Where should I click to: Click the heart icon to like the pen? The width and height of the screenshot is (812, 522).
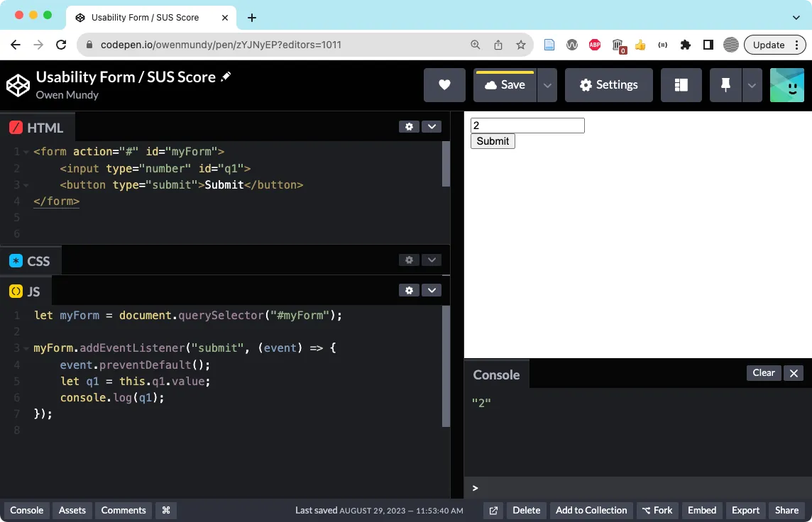click(444, 84)
